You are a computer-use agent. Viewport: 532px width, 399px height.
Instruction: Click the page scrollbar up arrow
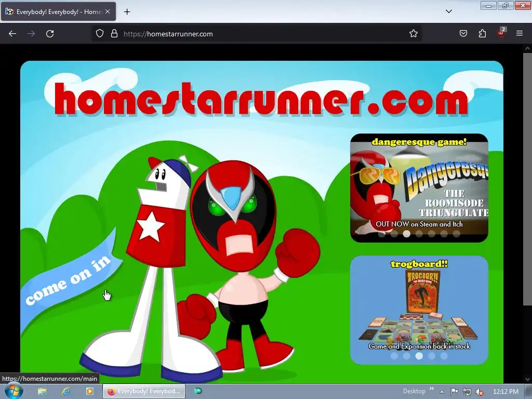point(527,48)
